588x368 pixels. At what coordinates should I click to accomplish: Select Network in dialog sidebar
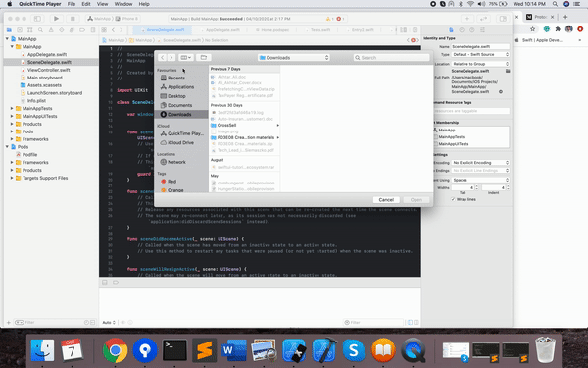pos(176,162)
